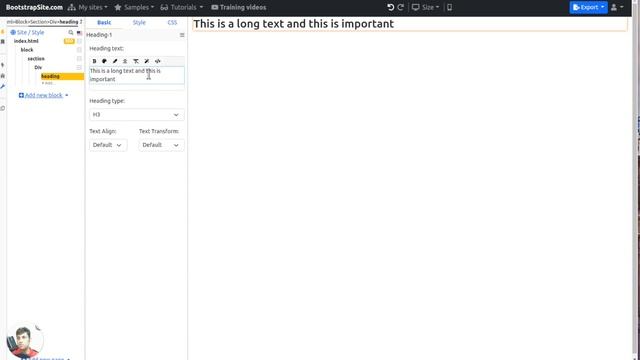Click the mobile device preview icon

[x=449, y=7]
